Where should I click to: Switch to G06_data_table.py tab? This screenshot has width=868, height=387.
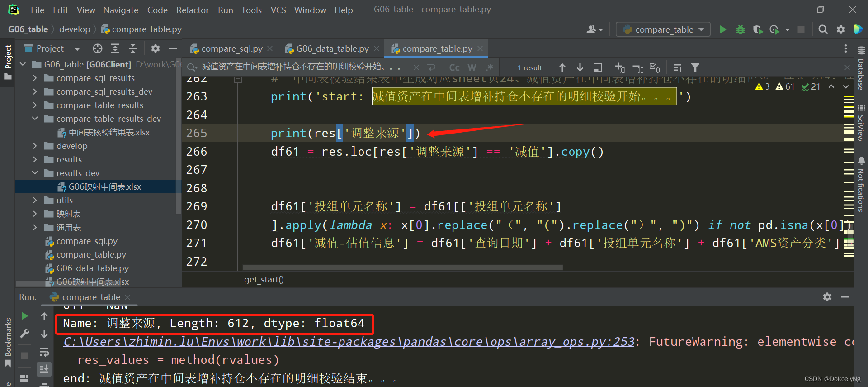[332, 48]
